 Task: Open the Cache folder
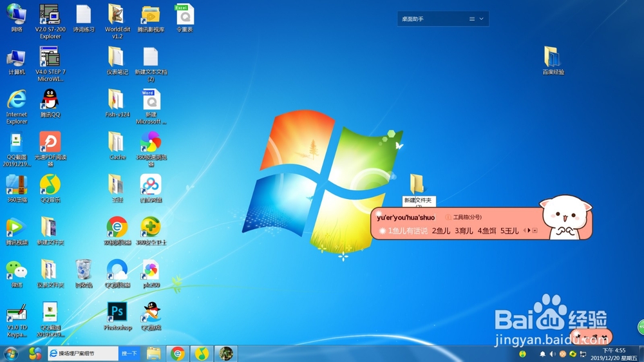(117, 146)
